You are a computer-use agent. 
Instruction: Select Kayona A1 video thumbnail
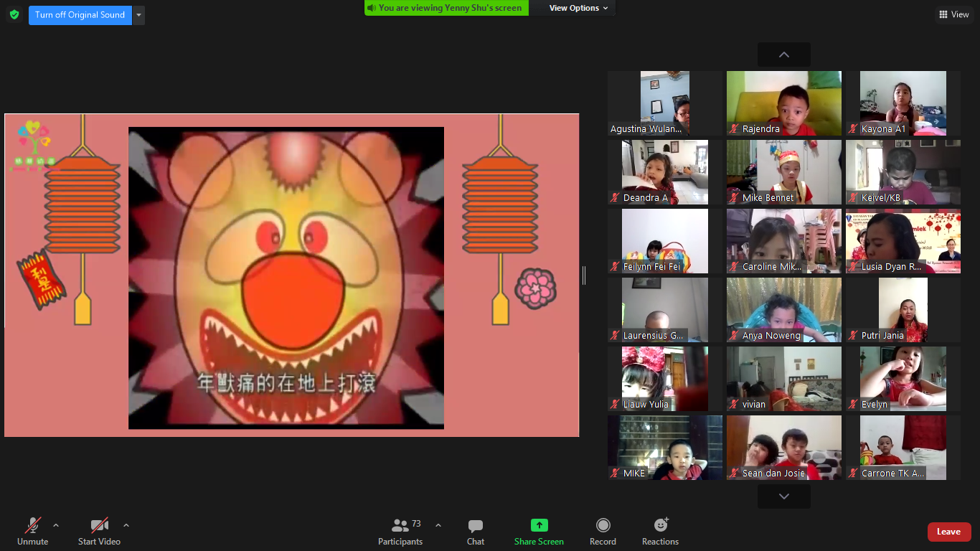pyautogui.click(x=903, y=103)
